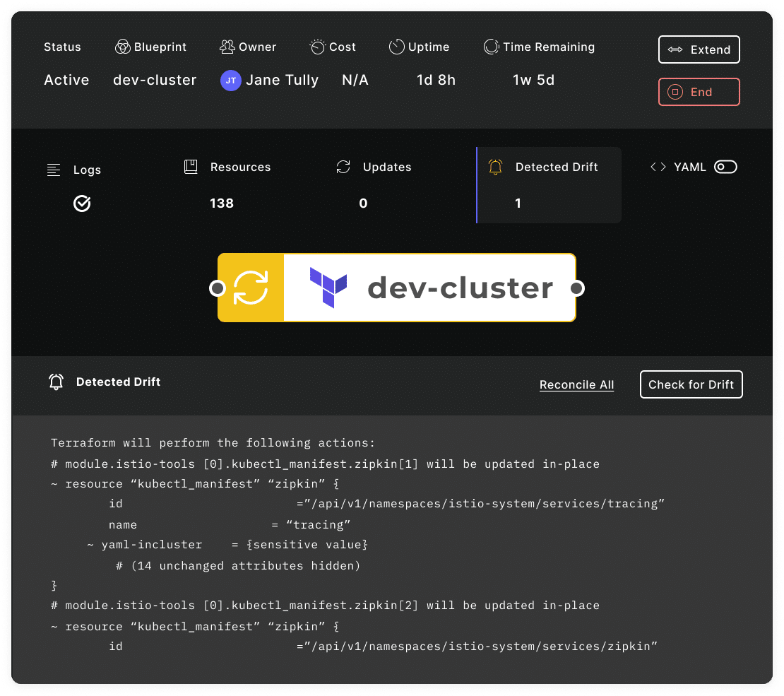This screenshot has height=696, width=784.
Task: Click the stop icon in End button
Action: click(675, 92)
